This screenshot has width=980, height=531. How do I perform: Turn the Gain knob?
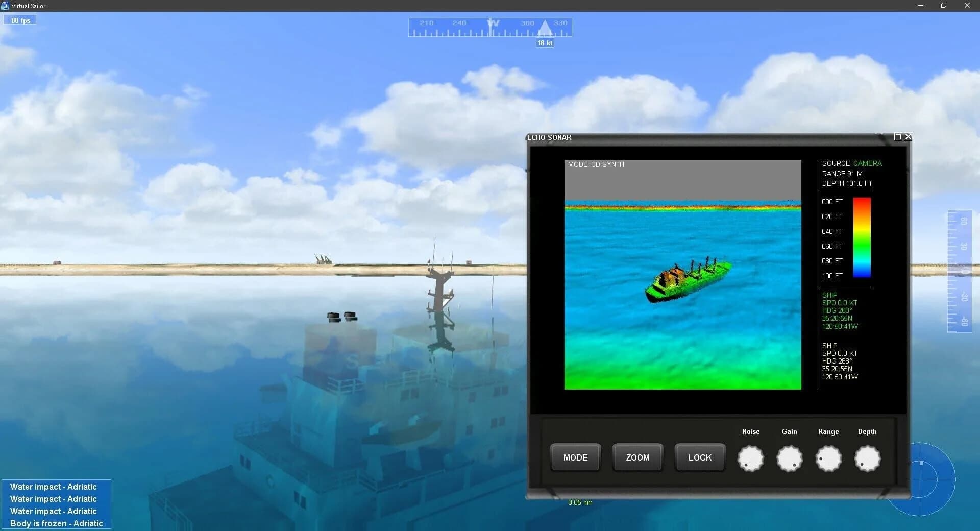point(789,458)
